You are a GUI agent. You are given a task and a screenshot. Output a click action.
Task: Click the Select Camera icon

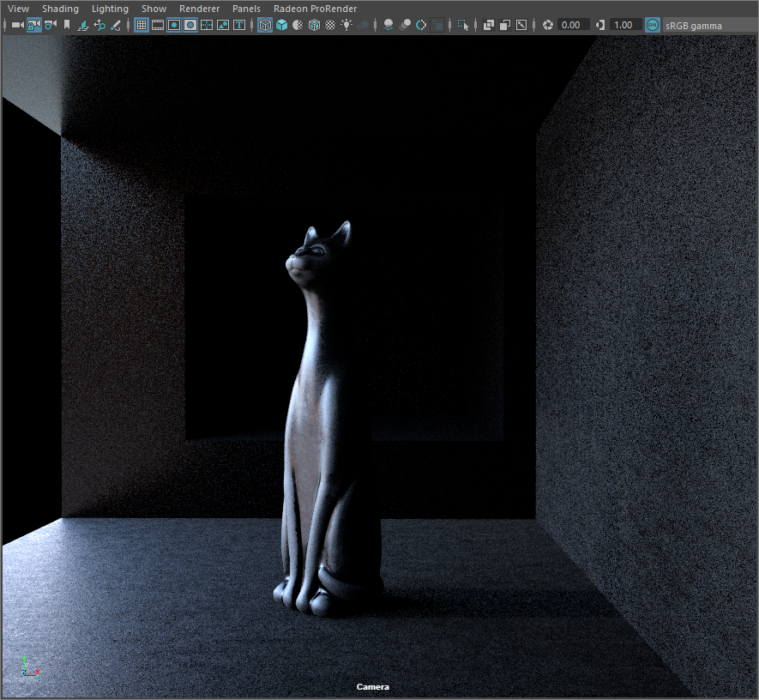click(x=18, y=25)
